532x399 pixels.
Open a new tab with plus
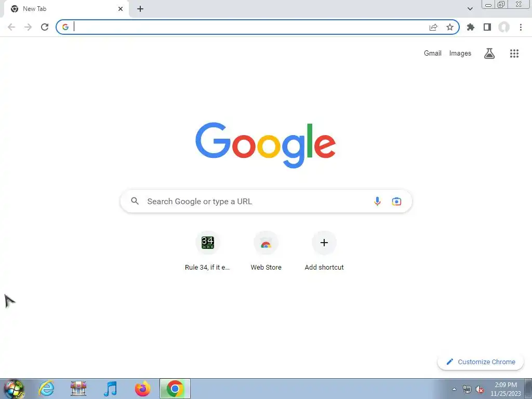[140, 9]
